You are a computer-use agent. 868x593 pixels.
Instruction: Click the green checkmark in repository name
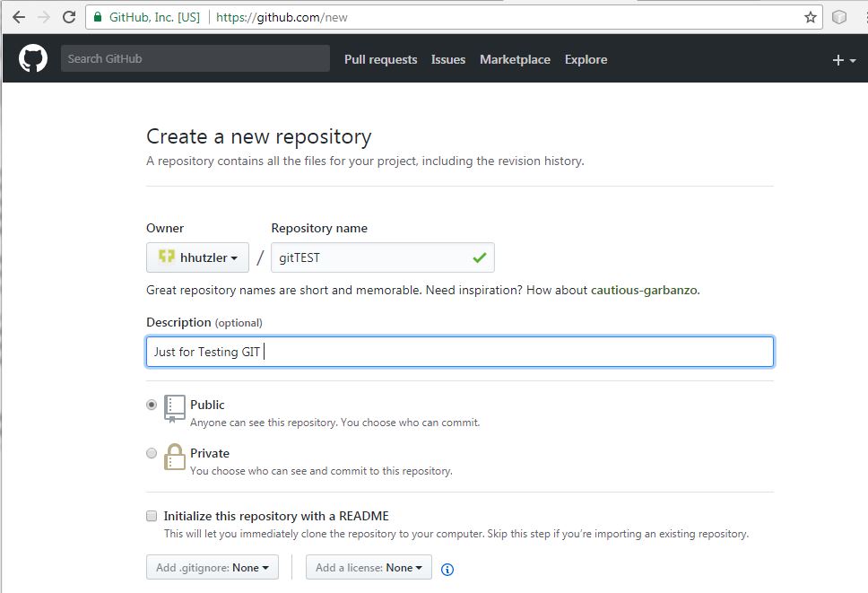click(480, 257)
